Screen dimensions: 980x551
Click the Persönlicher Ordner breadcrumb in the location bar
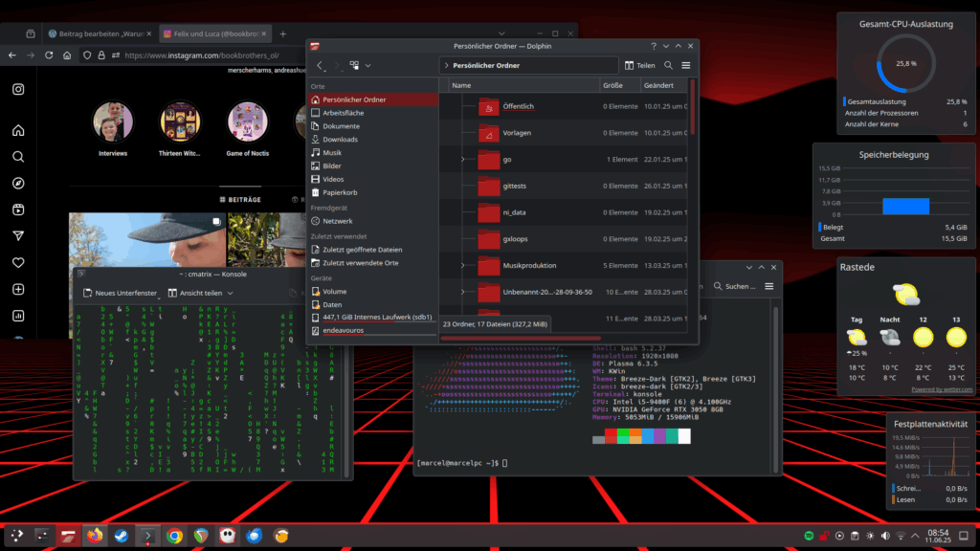[x=486, y=65]
